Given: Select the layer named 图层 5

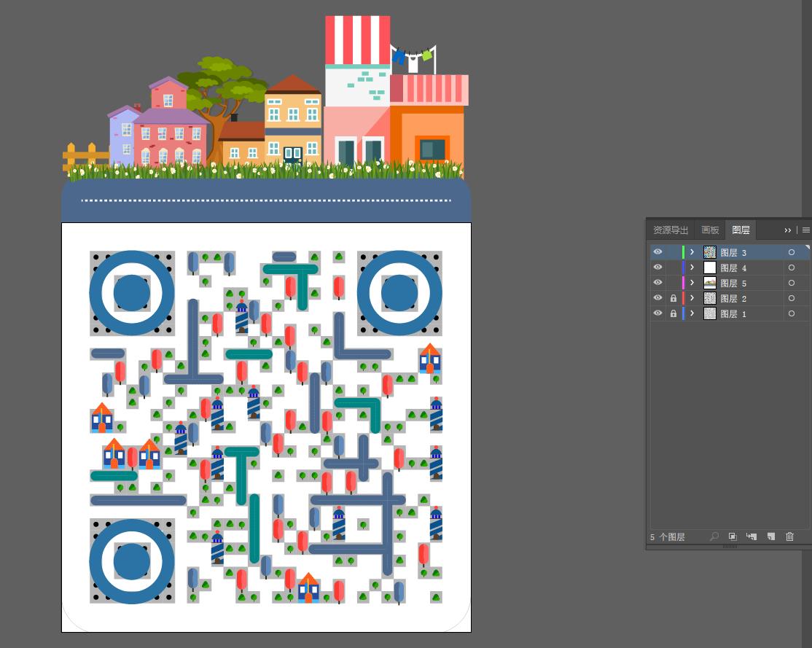Looking at the screenshot, I should point(733,284).
